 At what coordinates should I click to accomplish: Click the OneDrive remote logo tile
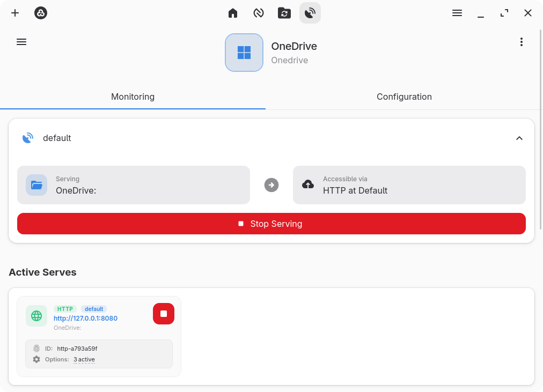tap(244, 53)
